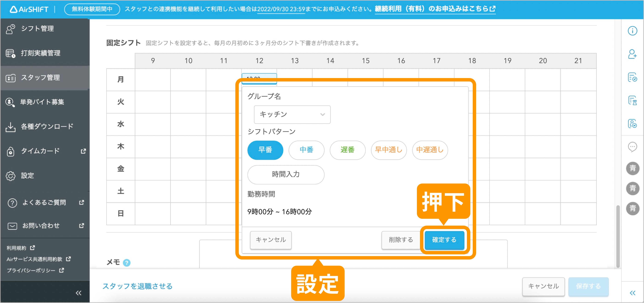
Task: Click external-link icon next to タイムカード
Action: pyautogui.click(x=83, y=151)
